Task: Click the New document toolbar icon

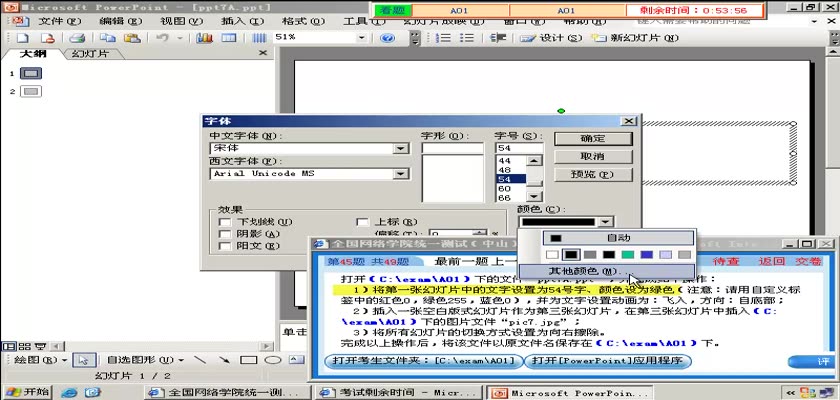Action: 22,38
